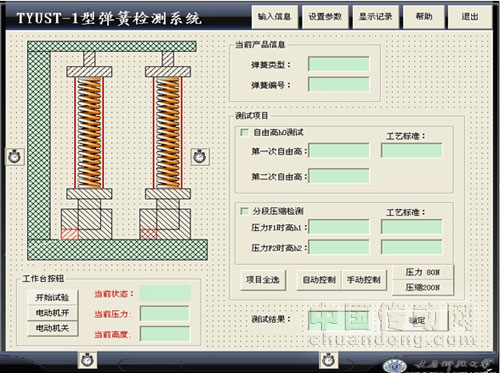Click the 第一次自由高 field

click(339, 151)
